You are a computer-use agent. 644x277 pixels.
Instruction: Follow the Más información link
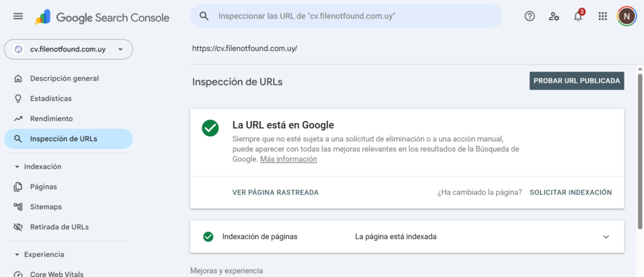(288, 159)
